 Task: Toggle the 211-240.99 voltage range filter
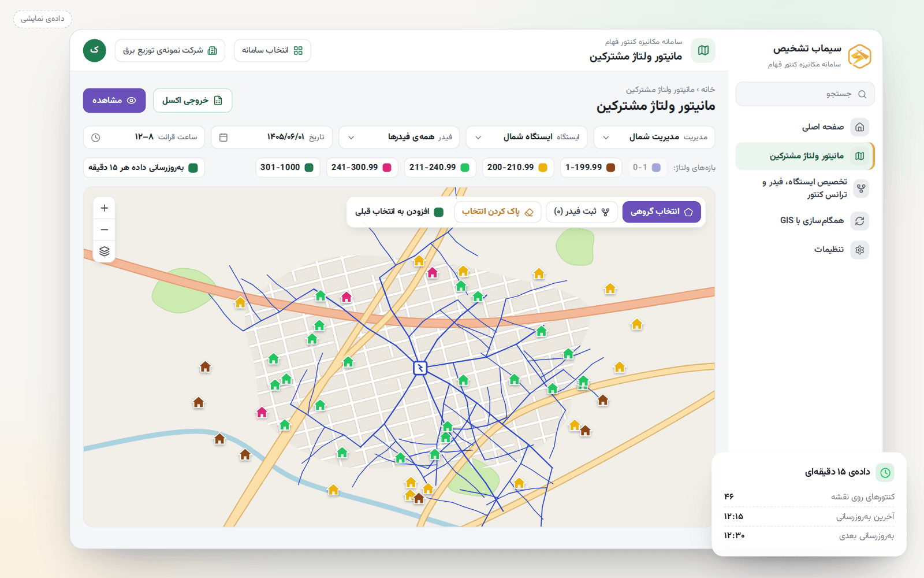[439, 168]
